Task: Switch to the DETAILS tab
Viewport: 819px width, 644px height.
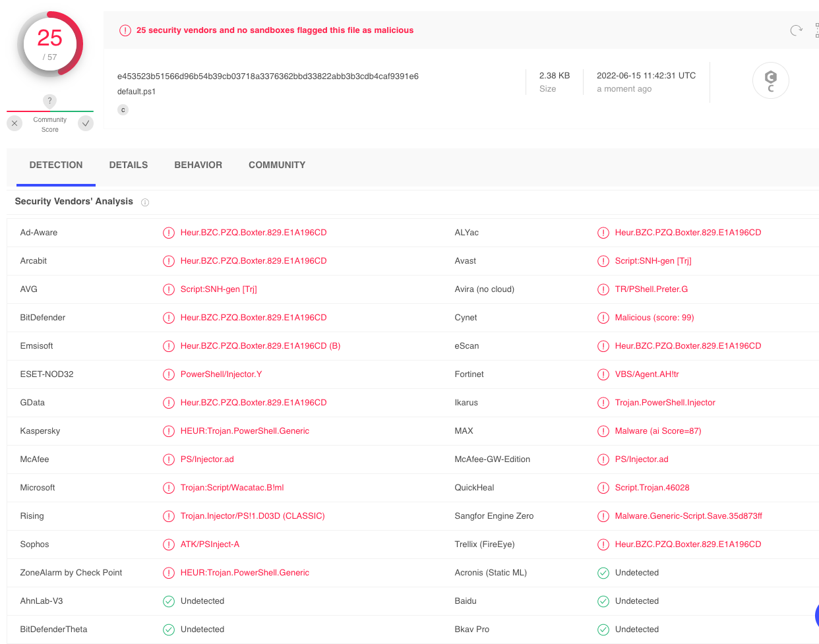Action: [129, 165]
